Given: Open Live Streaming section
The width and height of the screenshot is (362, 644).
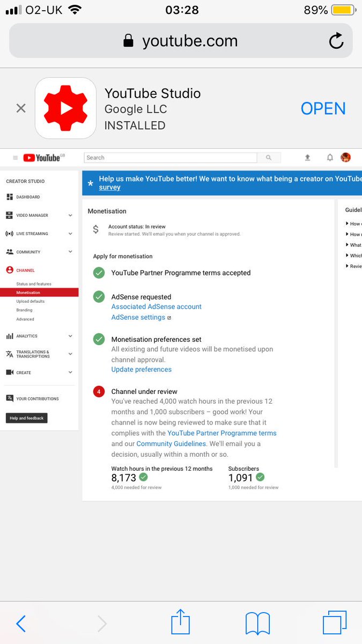Looking at the screenshot, I should click(x=32, y=233).
